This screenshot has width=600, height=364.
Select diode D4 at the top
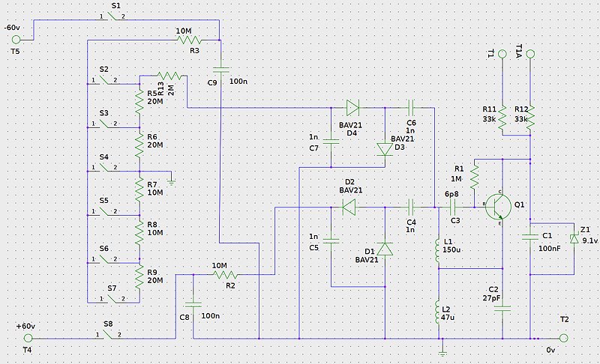tap(352, 107)
